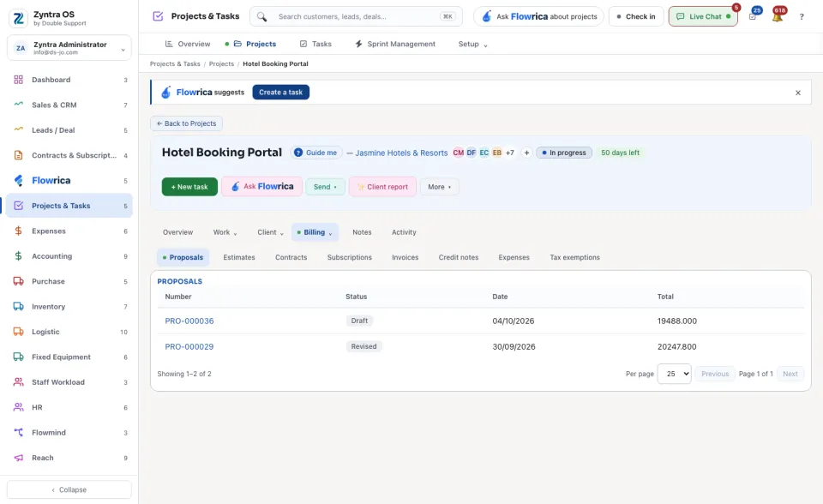Open Flowrica in the sidebar
823x504 pixels.
pos(69,181)
